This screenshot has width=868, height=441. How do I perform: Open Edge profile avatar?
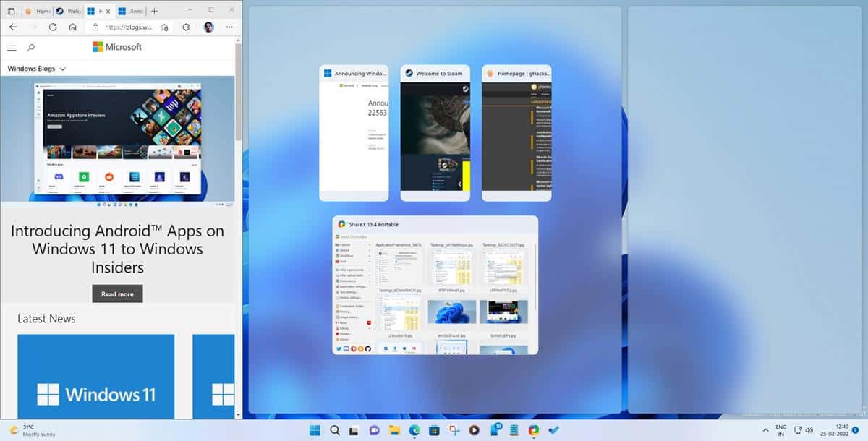point(208,27)
